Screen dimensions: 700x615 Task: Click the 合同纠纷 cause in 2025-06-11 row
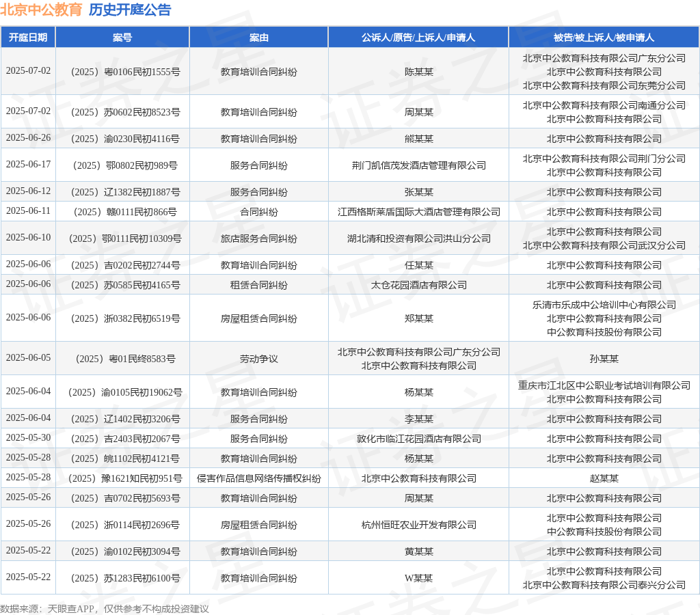pyautogui.click(x=259, y=212)
